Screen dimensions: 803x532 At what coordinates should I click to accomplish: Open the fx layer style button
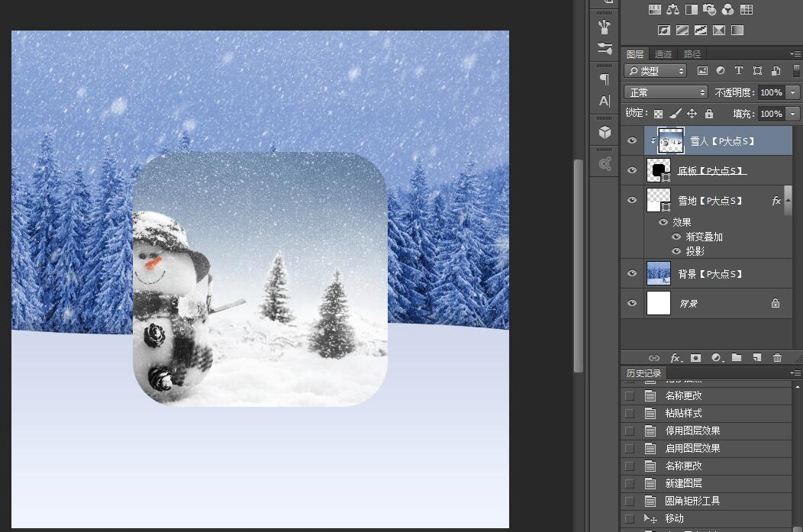coord(676,358)
